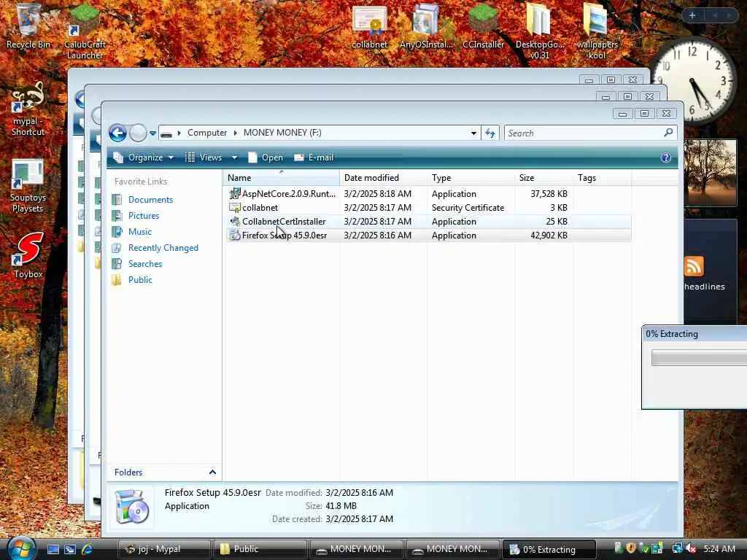Switch to first MONEY MON... taskbar button

click(x=357, y=549)
